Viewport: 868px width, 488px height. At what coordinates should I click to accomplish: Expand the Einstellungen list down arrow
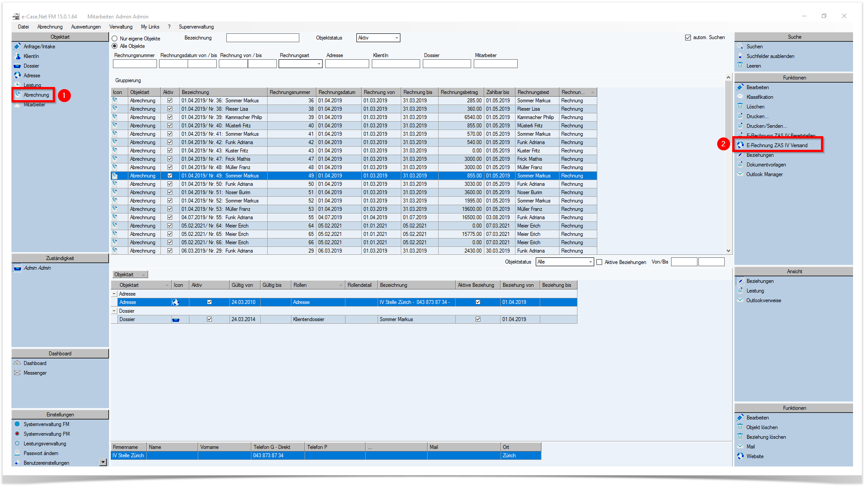103,463
